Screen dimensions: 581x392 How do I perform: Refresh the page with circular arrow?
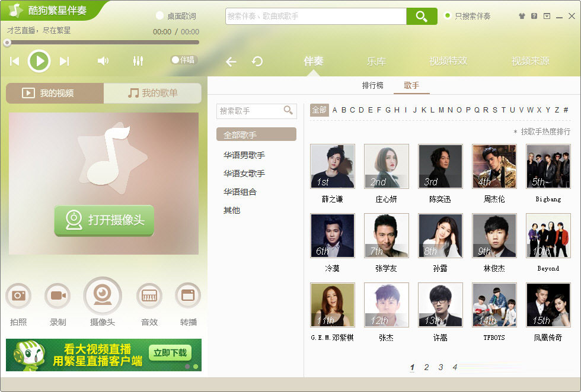tap(257, 61)
